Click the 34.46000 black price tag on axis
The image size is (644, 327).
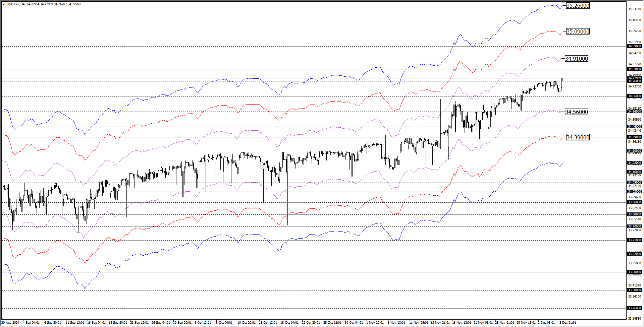635,127
